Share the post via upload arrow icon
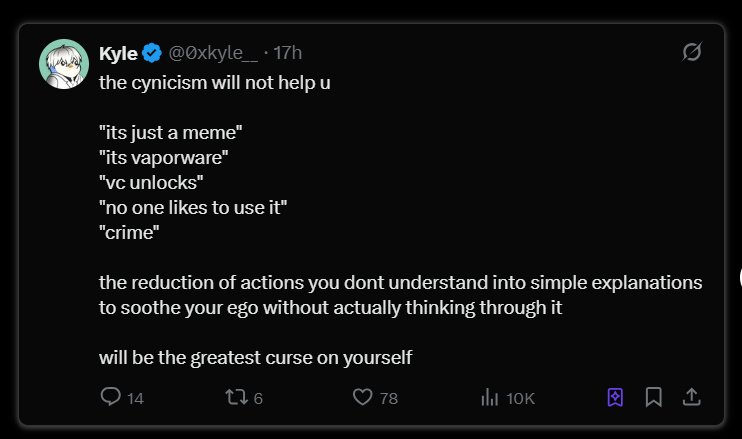The height and width of the screenshot is (439, 742). (x=691, y=397)
